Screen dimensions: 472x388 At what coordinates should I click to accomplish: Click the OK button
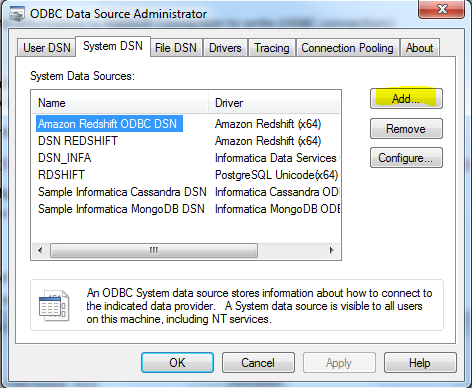177,362
